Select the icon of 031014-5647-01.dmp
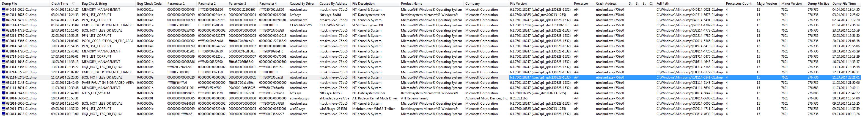Image resolution: width=868 pixels, height=117 pixels. click(x=4, y=93)
